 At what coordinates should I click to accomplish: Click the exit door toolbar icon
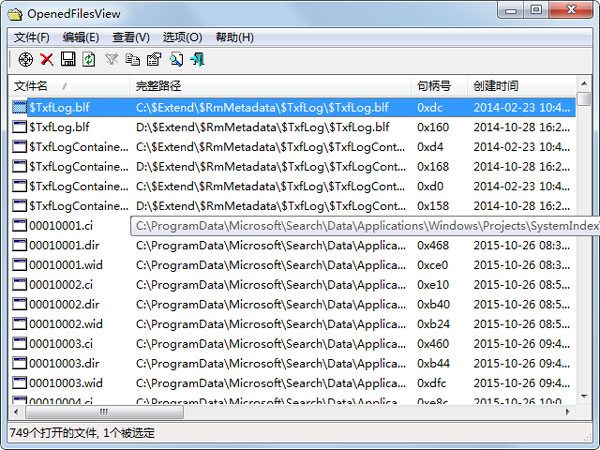(x=198, y=59)
